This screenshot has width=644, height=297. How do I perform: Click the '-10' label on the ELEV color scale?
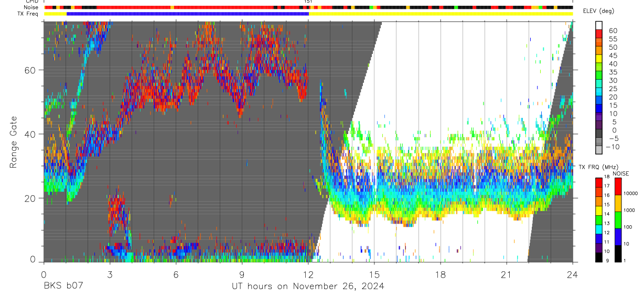tap(613, 147)
